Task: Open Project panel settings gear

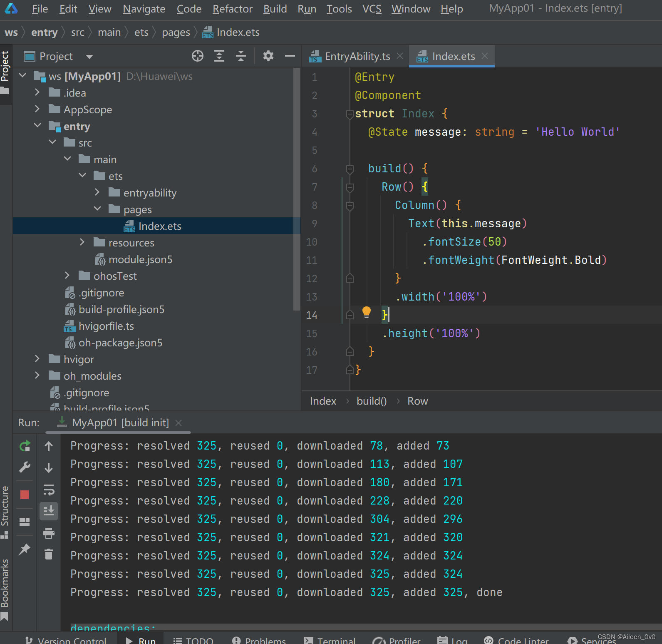Action: (268, 56)
